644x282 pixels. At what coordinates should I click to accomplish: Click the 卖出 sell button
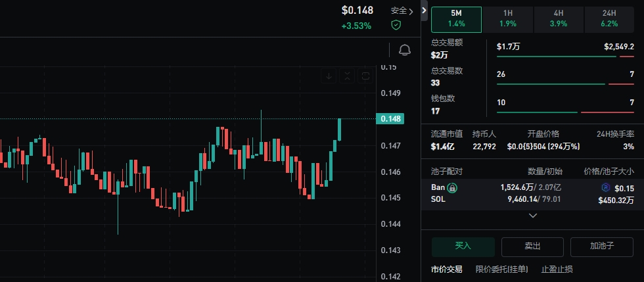(532, 247)
